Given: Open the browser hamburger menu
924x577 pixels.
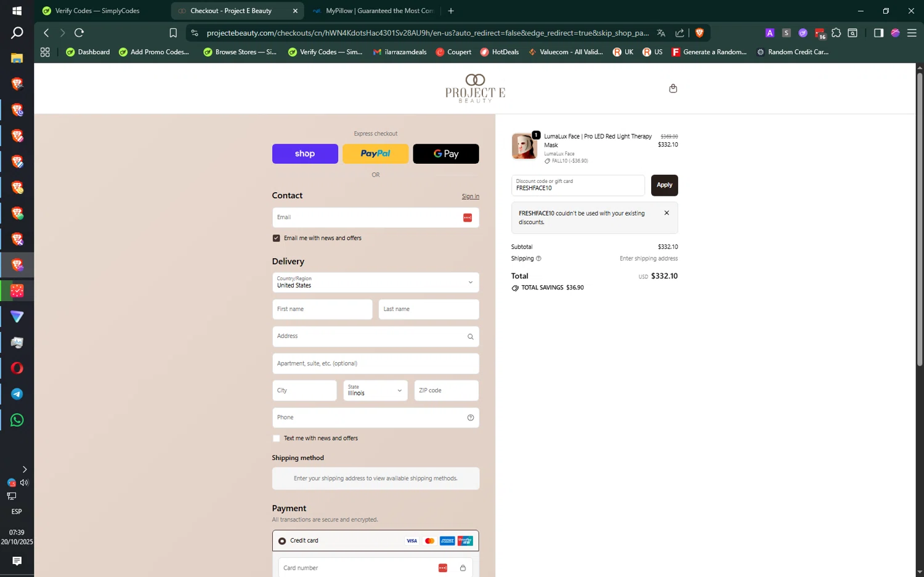Looking at the screenshot, I should (x=912, y=33).
